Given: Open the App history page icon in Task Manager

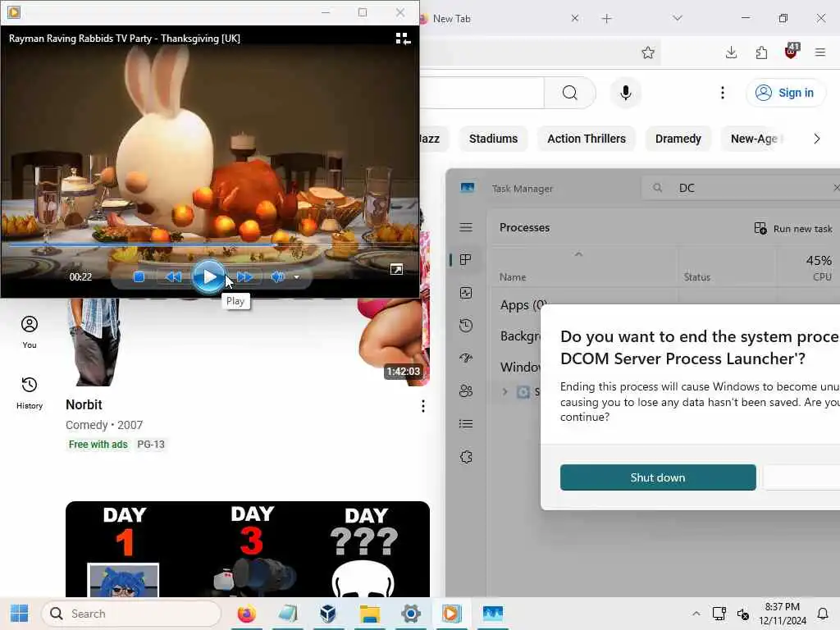Looking at the screenshot, I should pos(466,325).
